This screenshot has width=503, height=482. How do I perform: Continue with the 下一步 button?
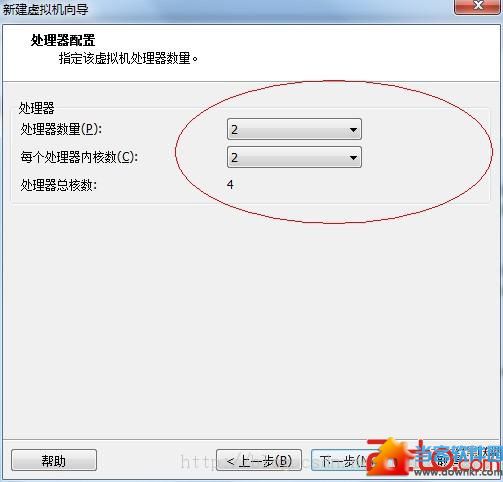tap(343, 460)
